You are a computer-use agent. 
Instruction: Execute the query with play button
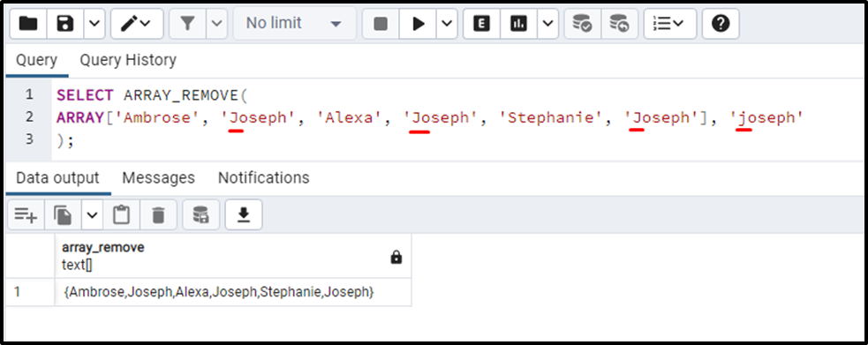tap(419, 24)
